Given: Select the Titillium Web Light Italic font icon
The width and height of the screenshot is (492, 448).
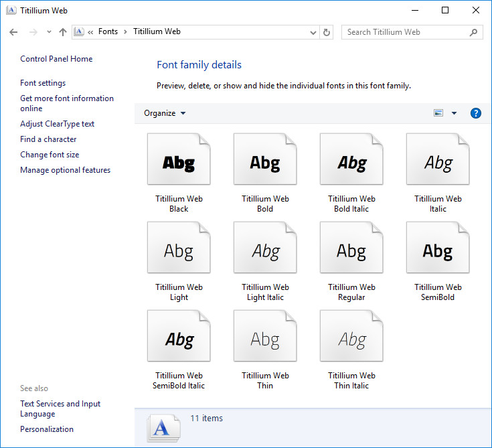Looking at the screenshot, I should click(x=265, y=248).
